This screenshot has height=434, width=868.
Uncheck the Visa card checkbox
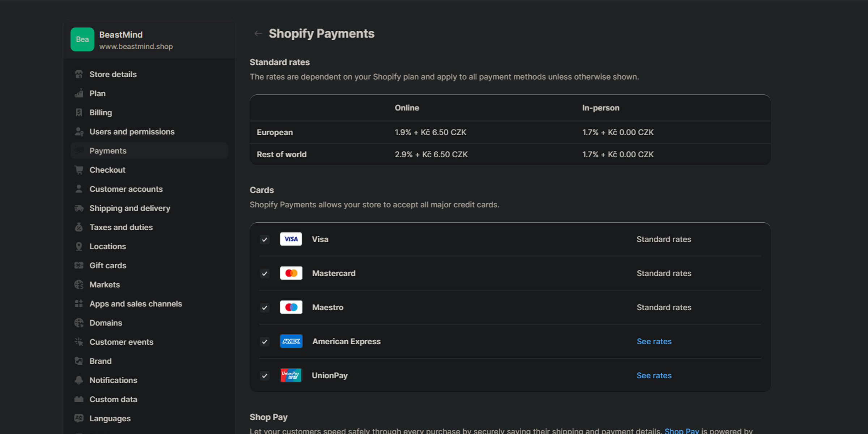click(x=265, y=239)
